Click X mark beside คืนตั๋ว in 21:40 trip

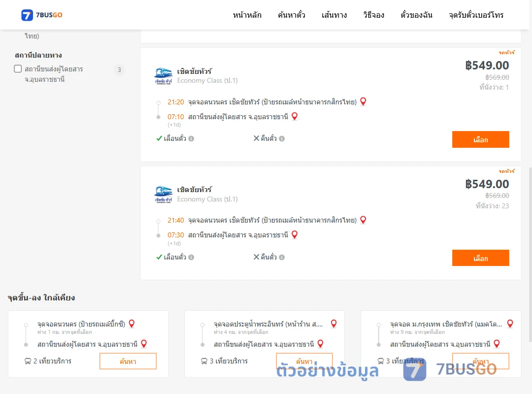point(257,257)
